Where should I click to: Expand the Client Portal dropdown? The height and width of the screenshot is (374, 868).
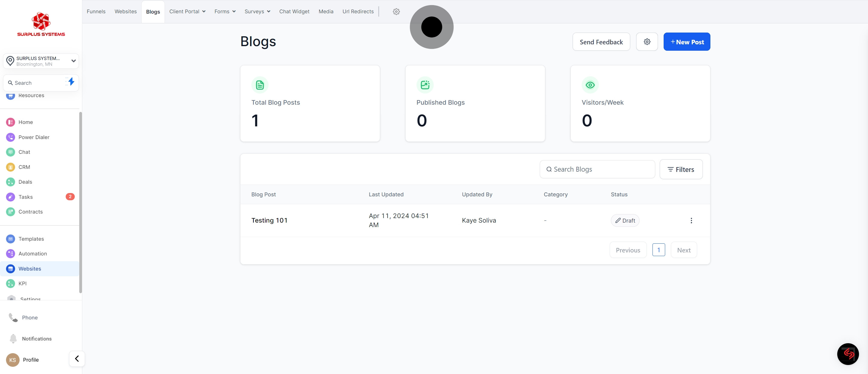(x=187, y=11)
